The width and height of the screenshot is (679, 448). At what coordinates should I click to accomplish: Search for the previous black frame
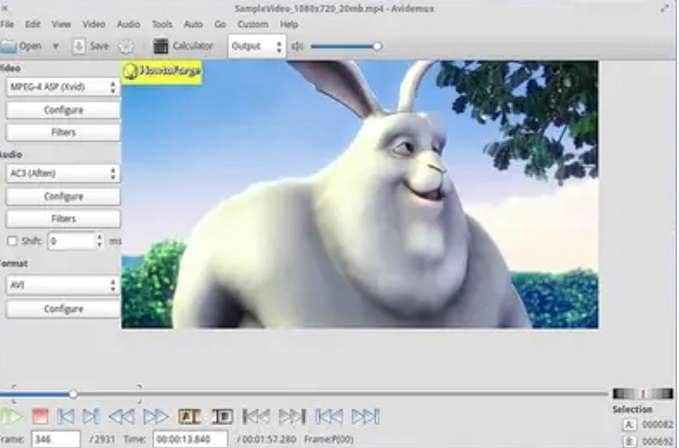[x=256, y=416]
